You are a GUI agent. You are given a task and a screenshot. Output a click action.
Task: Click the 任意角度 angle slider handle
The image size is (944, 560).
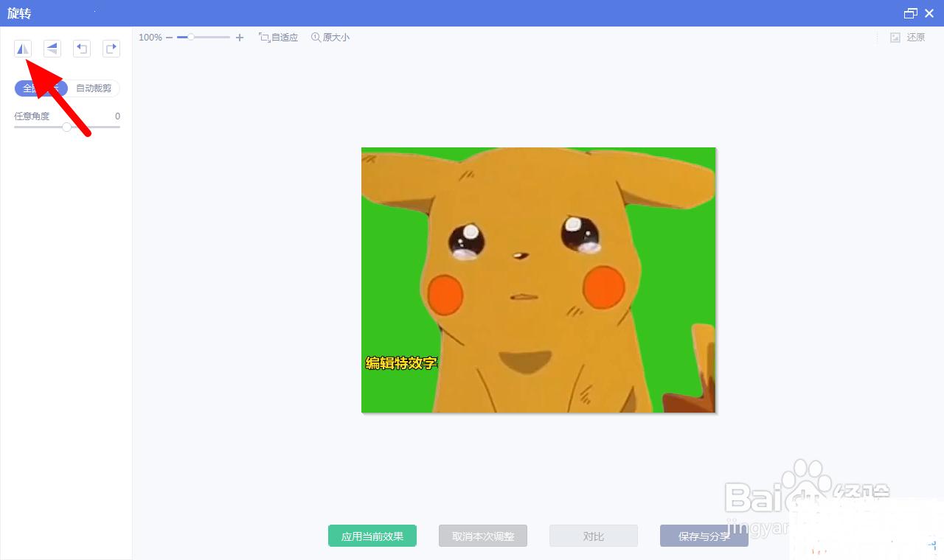pos(67,127)
